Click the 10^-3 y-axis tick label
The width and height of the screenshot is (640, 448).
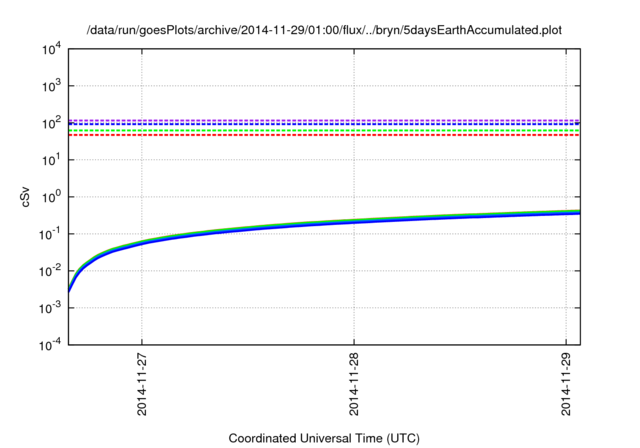click(x=50, y=308)
